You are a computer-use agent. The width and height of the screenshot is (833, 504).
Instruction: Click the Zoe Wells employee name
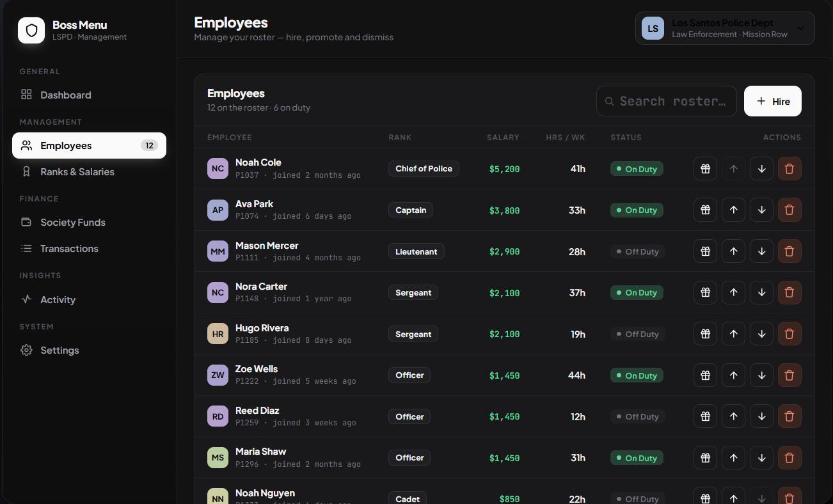point(257,369)
